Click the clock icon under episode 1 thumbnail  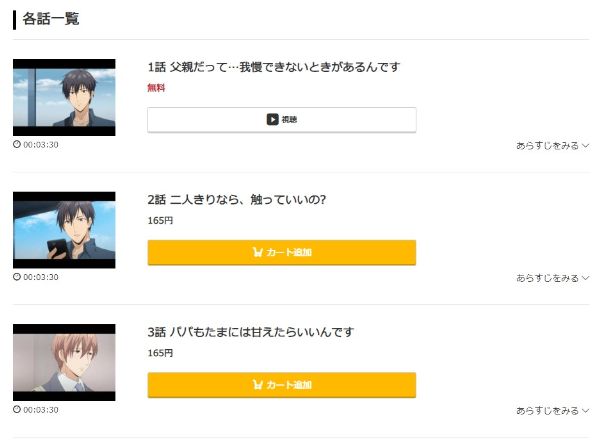tap(17, 145)
